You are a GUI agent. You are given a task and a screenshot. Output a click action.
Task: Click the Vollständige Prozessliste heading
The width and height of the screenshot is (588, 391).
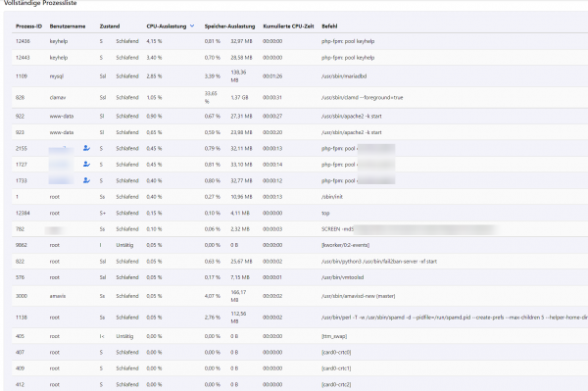click(40, 3)
